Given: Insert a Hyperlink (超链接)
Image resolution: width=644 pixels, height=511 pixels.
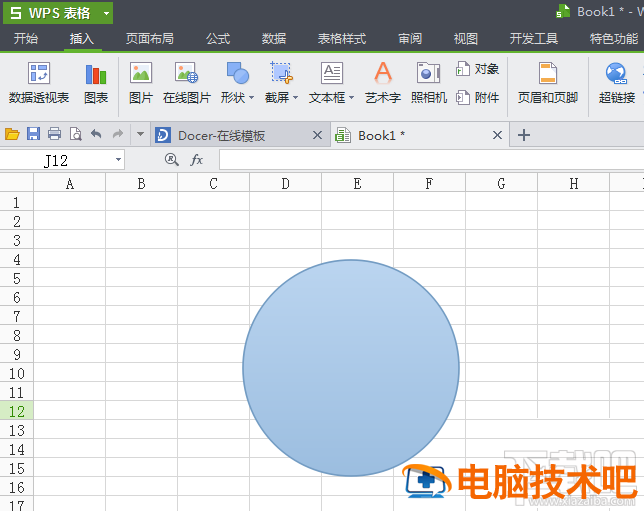Looking at the screenshot, I should pos(616,83).
